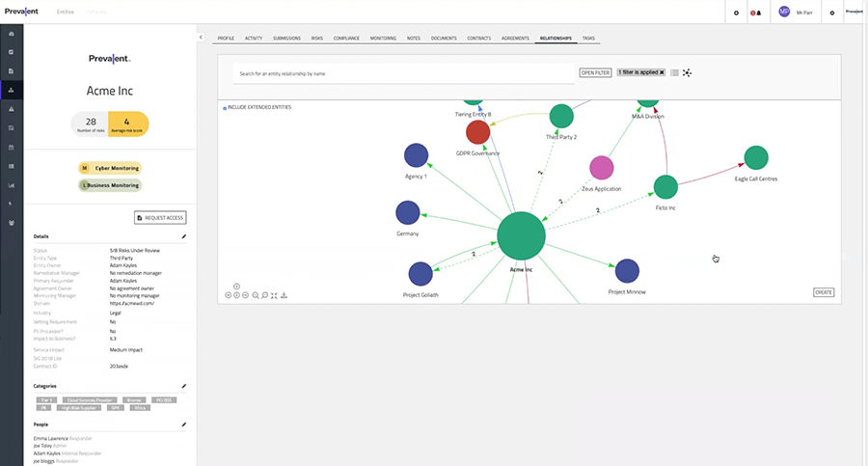
Task: Click the acmewd.com domain link
Action: point(132,304)
